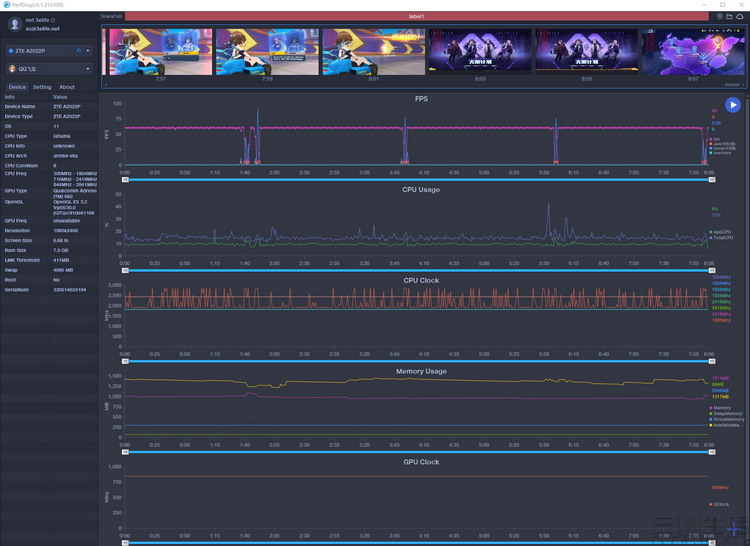
Task: Open the QQ app selection dropdown
Action: click(49, 69)
